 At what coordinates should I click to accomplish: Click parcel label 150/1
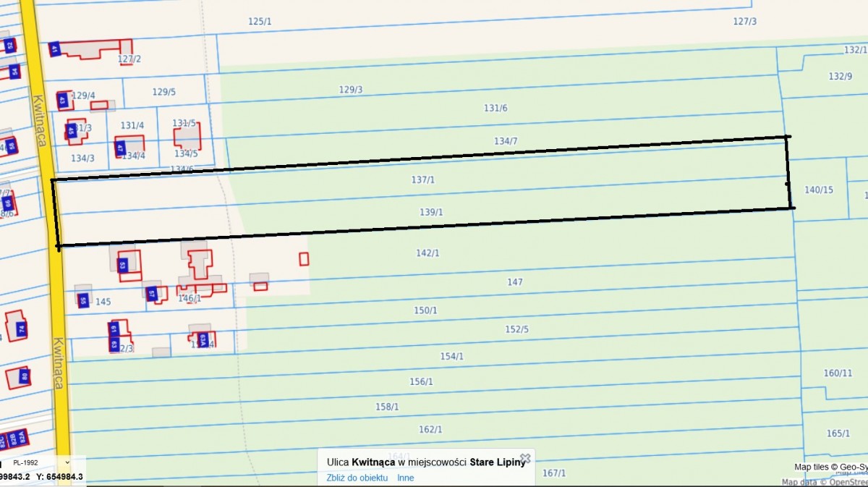tap(425, 310)
